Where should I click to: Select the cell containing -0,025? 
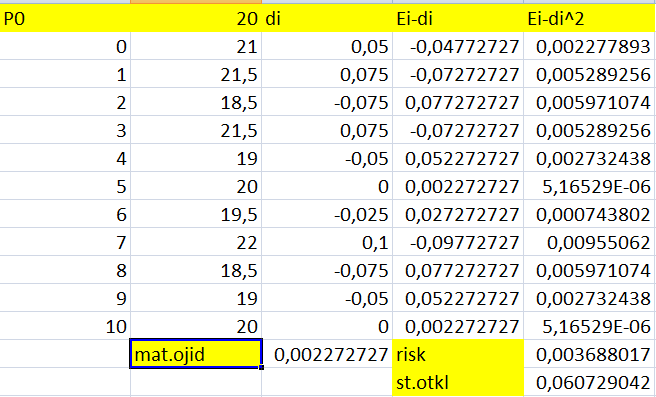point(327,214)
